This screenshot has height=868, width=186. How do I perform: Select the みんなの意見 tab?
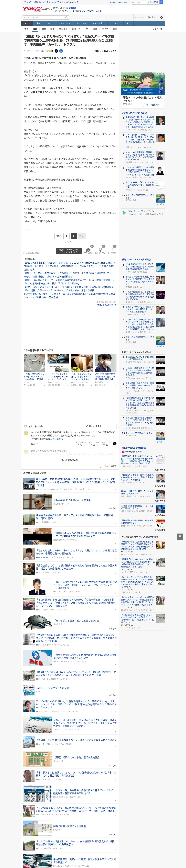click(98, 24)
